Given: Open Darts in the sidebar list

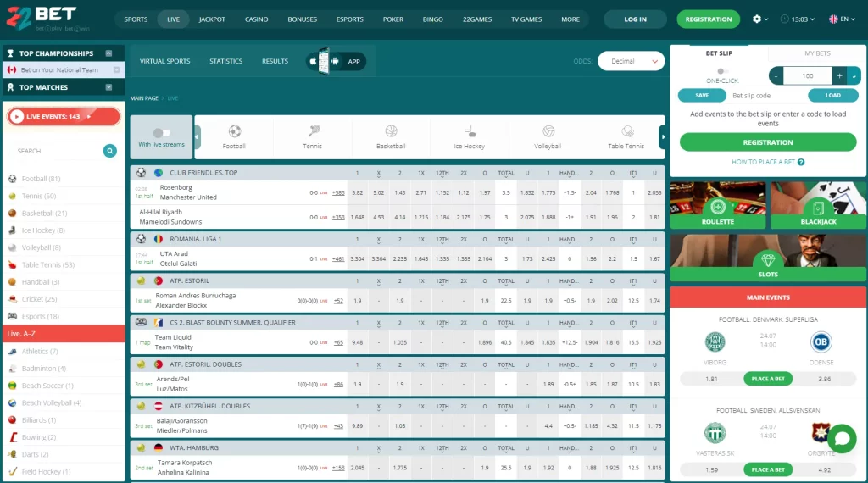Looking at the screenshot, I should (64, 454).
